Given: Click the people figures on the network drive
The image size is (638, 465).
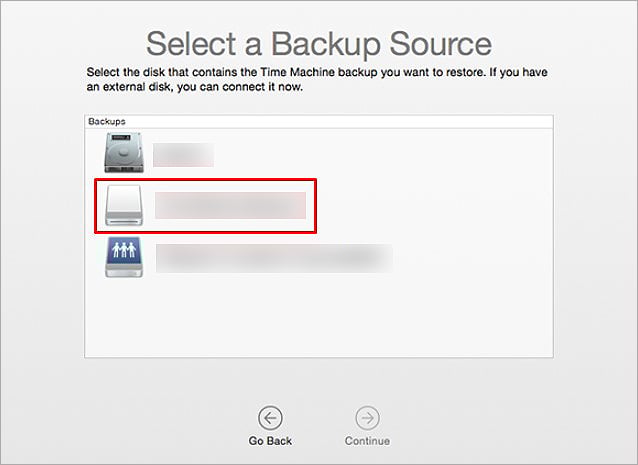Looking at the screenshot, I should [124, 249].
